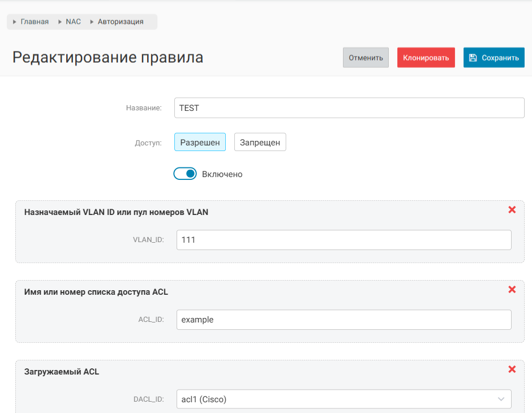Click the arrow icon before Авторизация breadcrumb
532x413 pixels.
pyautogui.click(x=92, y=22)
